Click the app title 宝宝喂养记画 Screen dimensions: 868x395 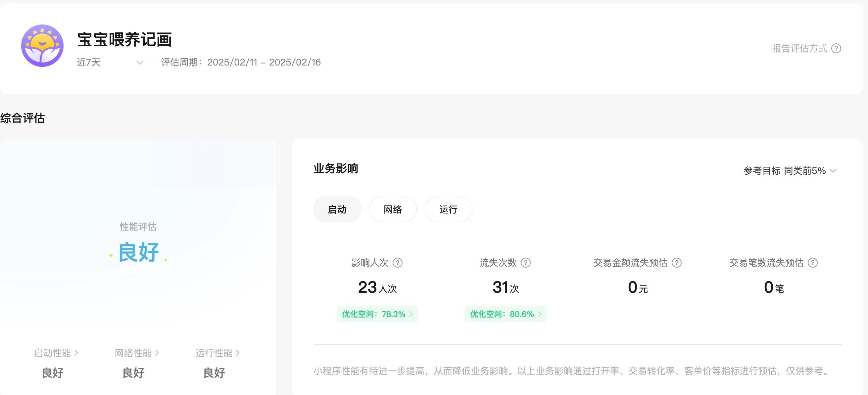tap(125, 39)
